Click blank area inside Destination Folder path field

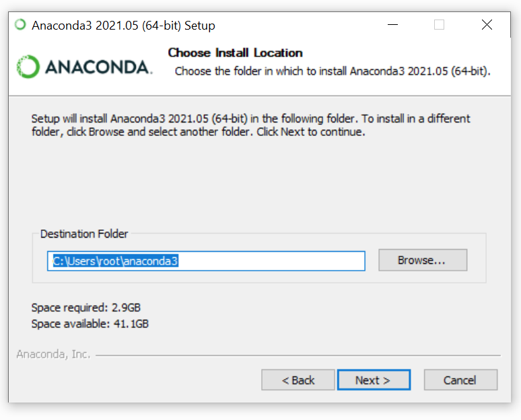click(271, 261)
